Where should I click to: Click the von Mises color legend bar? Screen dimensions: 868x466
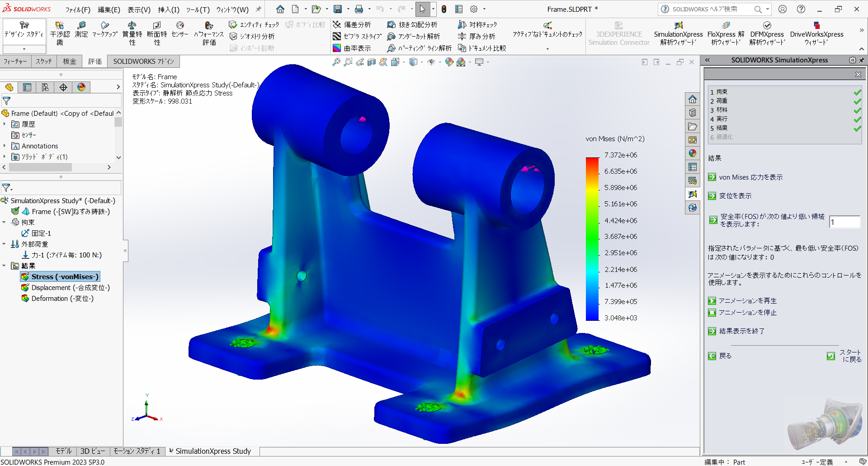pyautogui.click(x=592, y=239)
